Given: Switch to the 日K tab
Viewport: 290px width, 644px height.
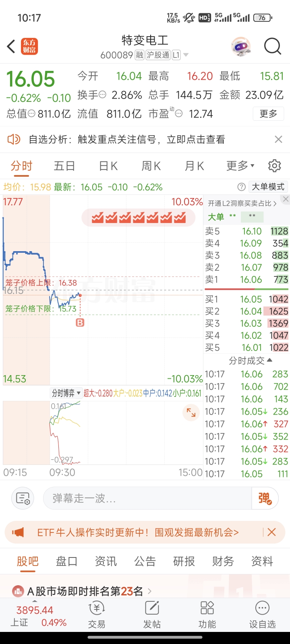Looking at the screenshot, I should point(108,166).
